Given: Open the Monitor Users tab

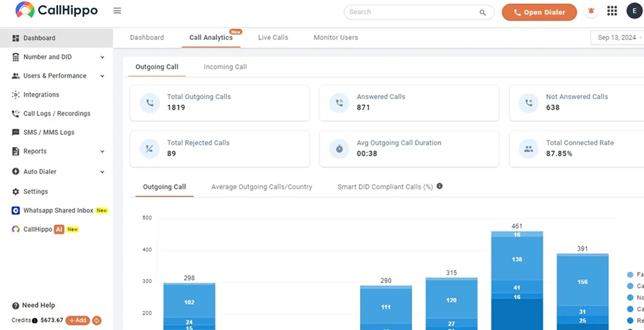Looking at the screenshot, I should 336,37.
